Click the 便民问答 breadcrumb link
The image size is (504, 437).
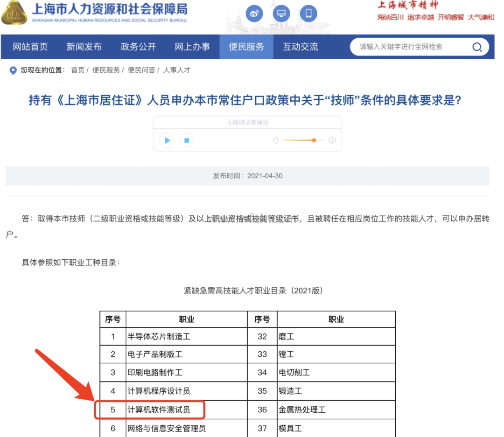141,70
